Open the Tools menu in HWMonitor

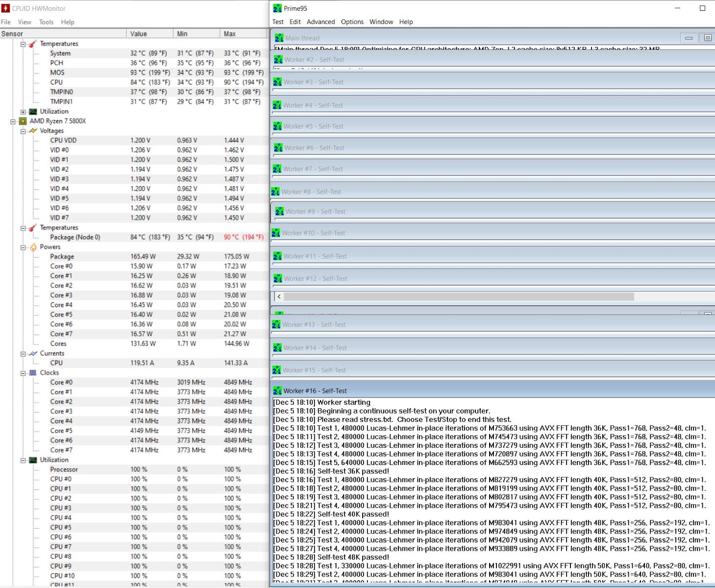46,22
